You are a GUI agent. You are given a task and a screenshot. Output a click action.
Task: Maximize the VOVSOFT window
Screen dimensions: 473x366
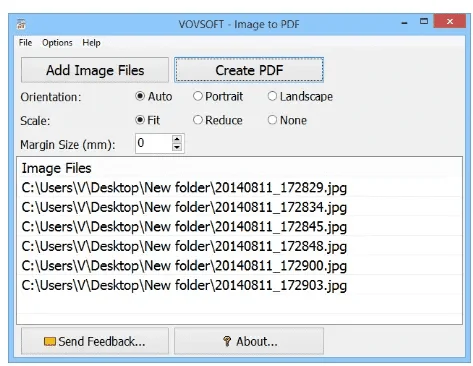coord(424,22)
